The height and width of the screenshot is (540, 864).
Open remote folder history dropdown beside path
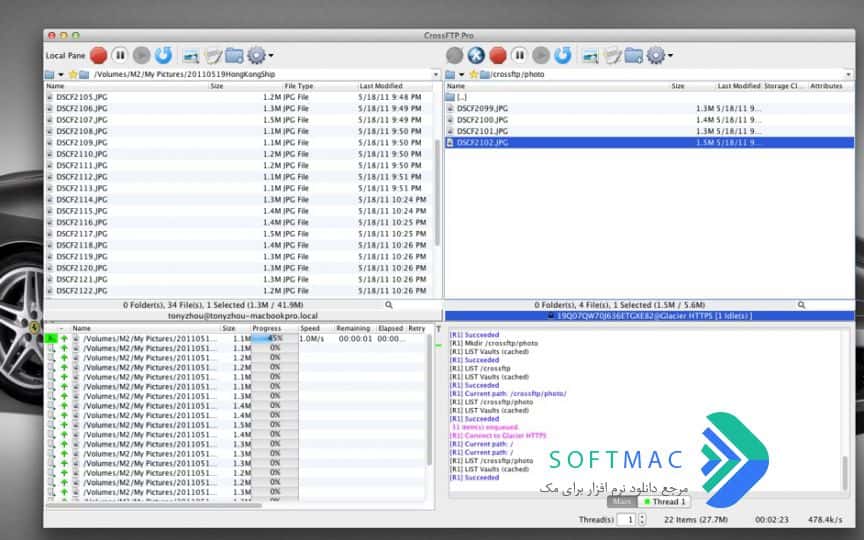point(461,74)
